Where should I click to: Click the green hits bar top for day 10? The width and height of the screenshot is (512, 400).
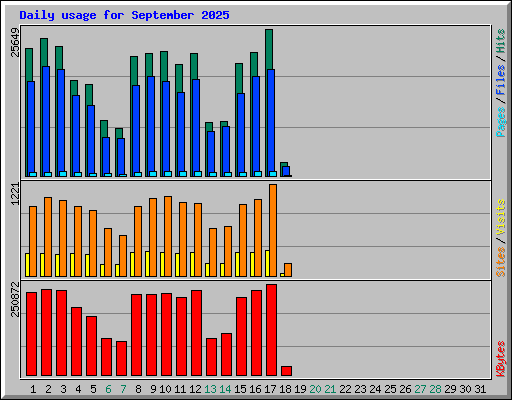[x=164, y=66]
